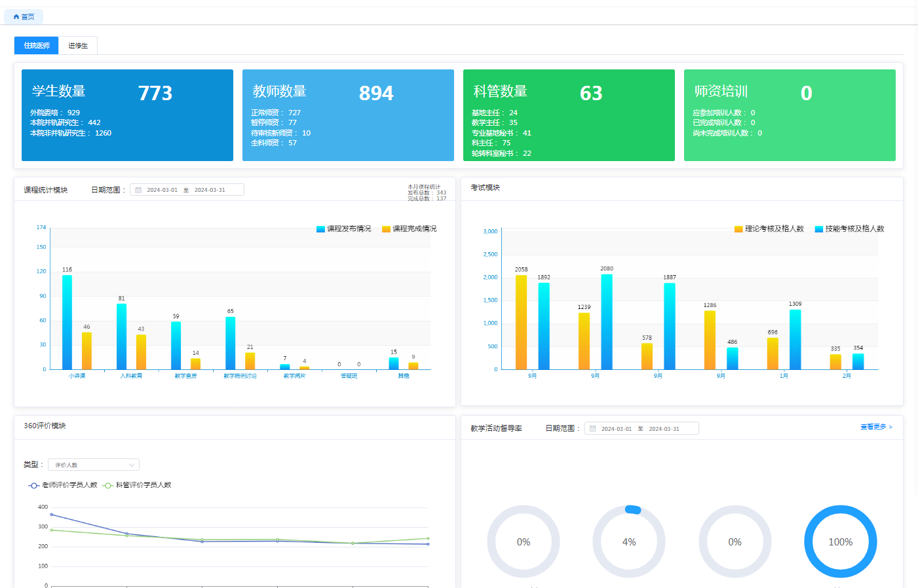The height and width of the screenshot is (588, 918).
Task: Open end date 2024-03-31 in 课程统计模块 picker
Action: pyautogui.click(x=210, y=190)
